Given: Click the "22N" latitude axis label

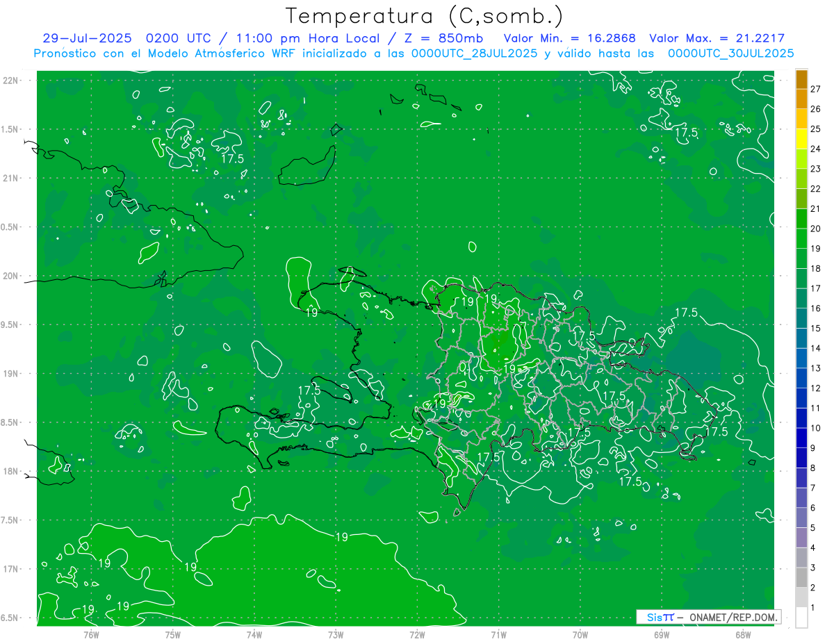Looking at the screenshot, I should (11, 81).
